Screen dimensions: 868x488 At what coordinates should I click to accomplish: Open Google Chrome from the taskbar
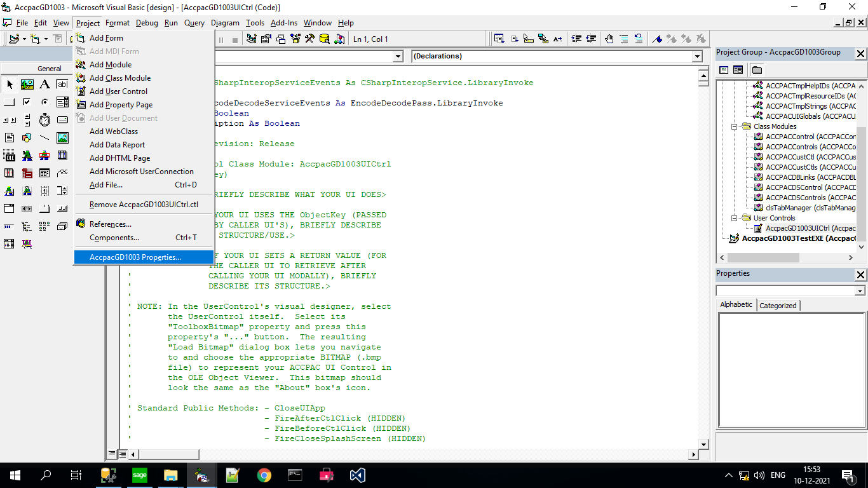(264, 475)
